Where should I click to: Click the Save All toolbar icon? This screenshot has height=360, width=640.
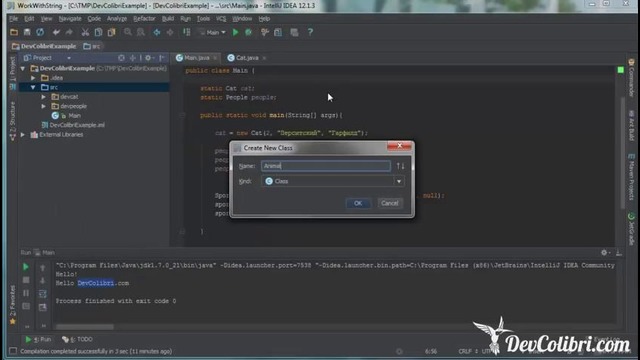pyautogui.click(x=27, y=32)
